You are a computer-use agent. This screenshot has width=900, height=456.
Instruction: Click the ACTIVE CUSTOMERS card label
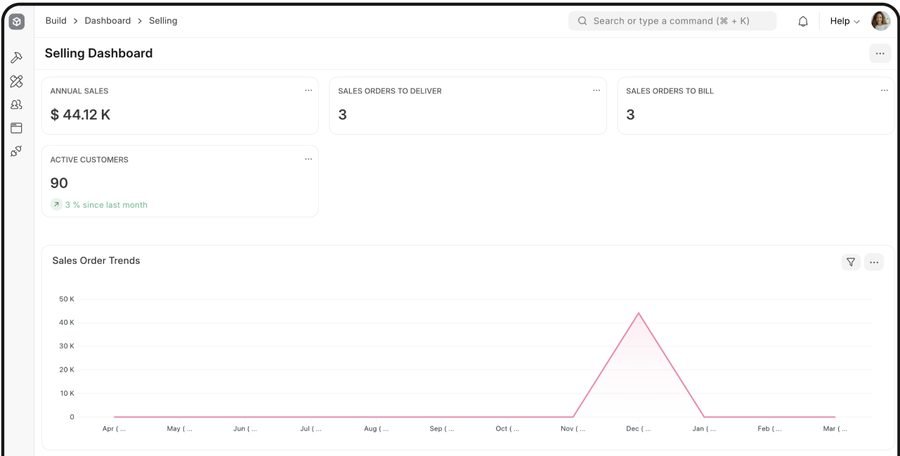click(x=89, y=160)
